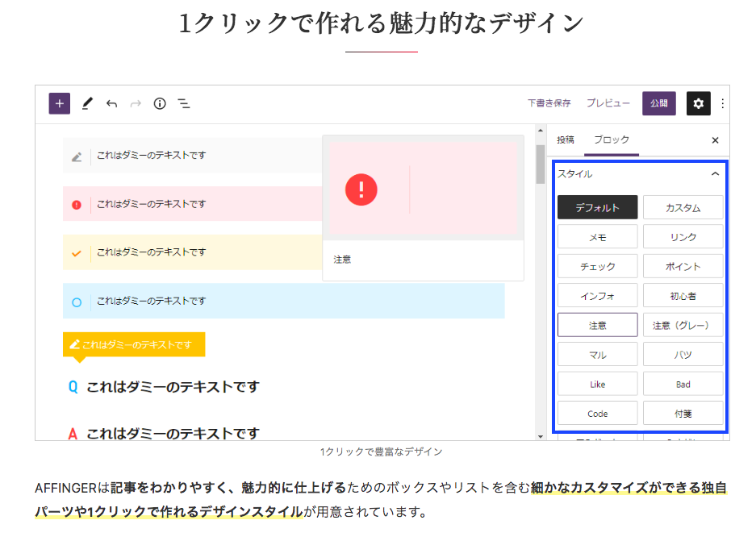Click the editor scrollbar down arrow
The image size is (756, 537).
[x=540, y=436]
